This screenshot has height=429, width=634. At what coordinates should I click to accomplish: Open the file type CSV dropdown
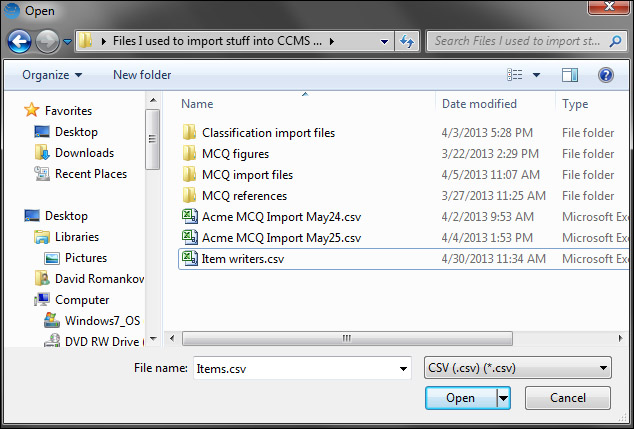pos(517,368)
